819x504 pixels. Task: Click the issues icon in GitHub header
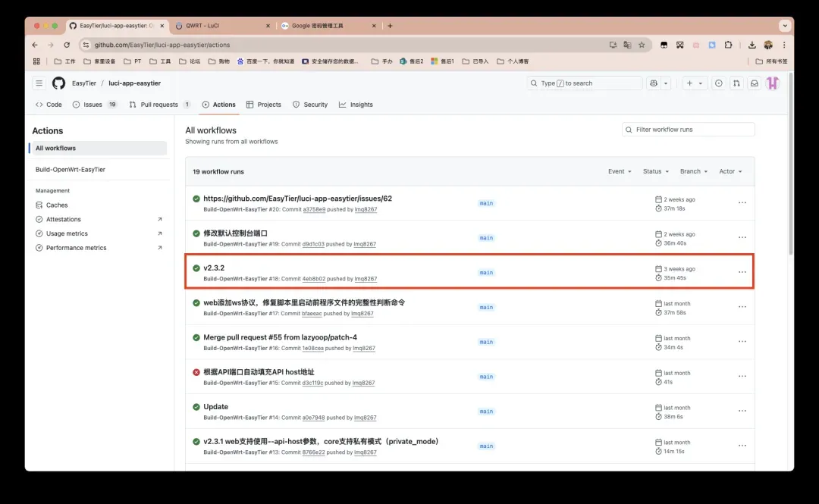(x=718, y=83)
